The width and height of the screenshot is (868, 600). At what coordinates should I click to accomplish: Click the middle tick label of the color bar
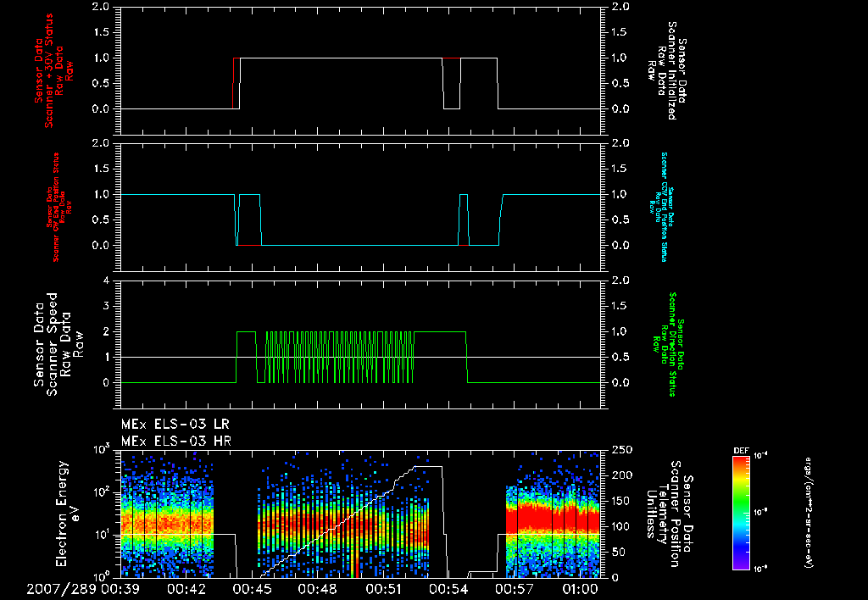(x=761, y=513)
